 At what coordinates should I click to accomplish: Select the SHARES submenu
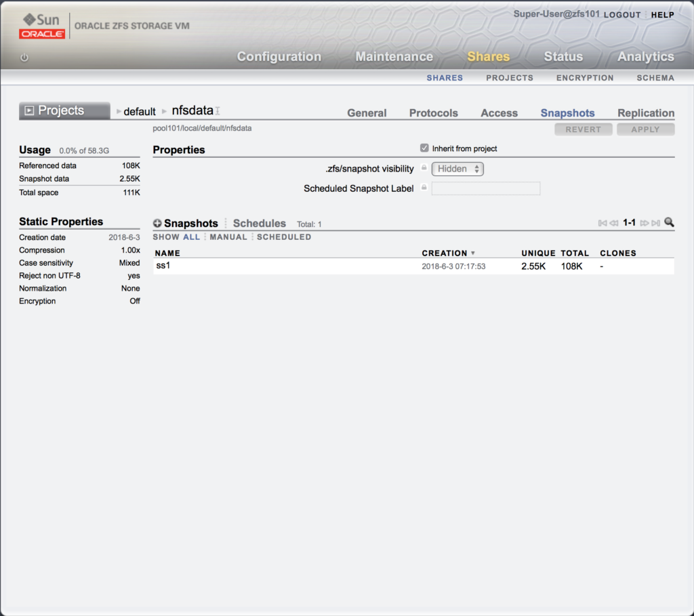point(445,78)
